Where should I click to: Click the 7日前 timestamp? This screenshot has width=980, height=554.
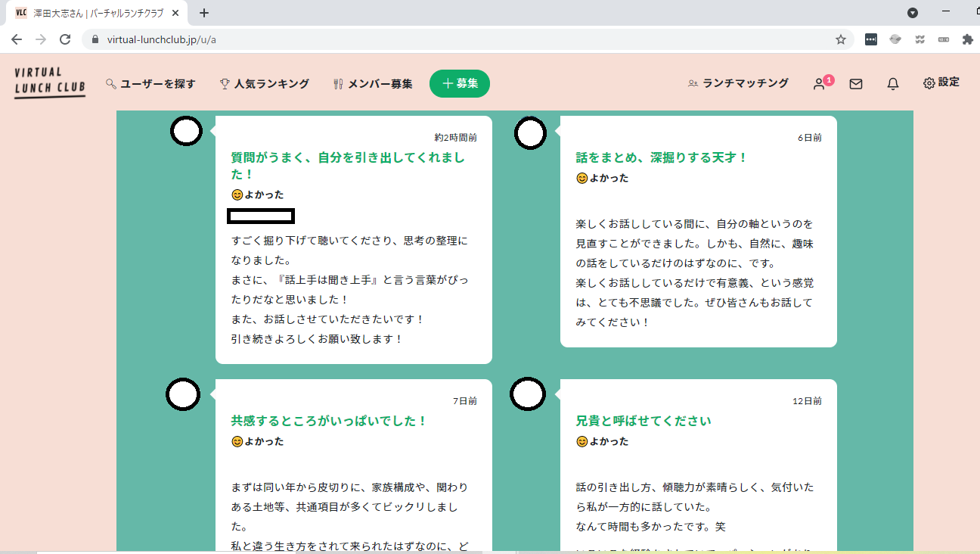465,401
